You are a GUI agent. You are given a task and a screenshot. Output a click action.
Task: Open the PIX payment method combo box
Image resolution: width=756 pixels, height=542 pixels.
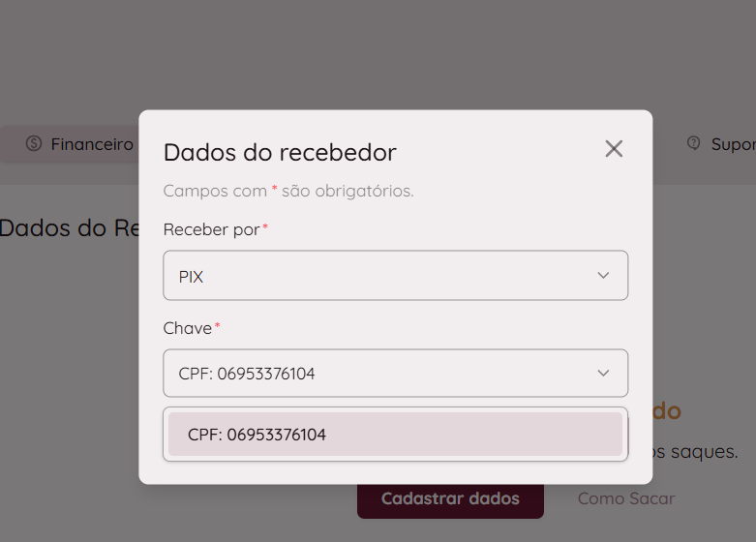click(x=395, y=276)
